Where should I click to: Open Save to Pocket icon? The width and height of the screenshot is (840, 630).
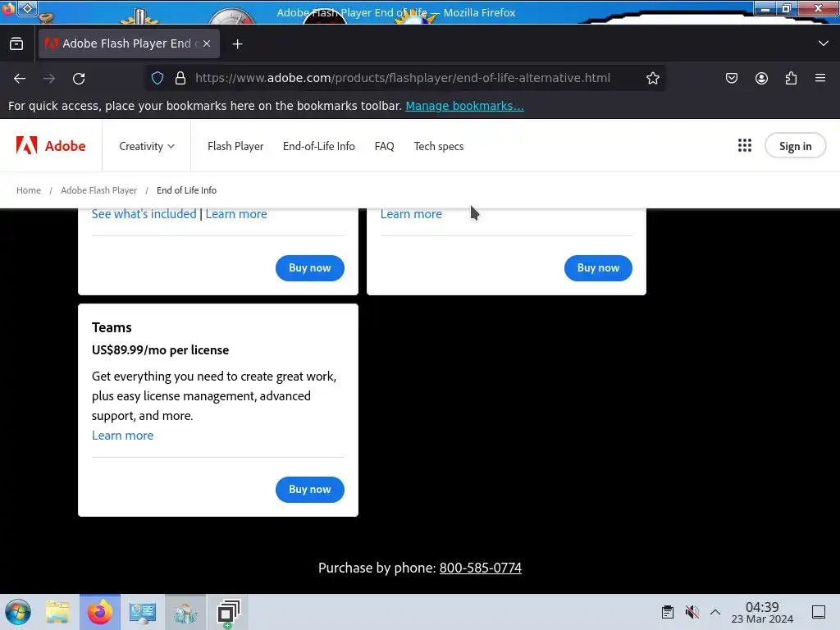(x=731, y=78)
